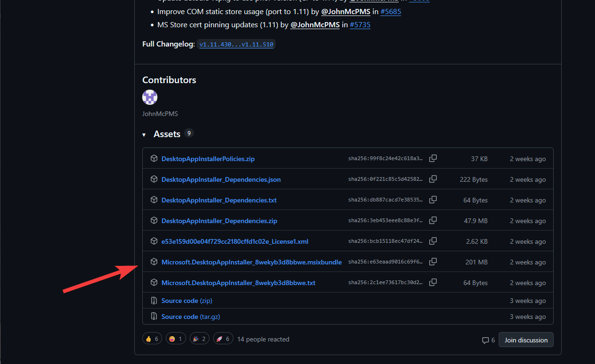The width and height of the screenshot is (595, 364).
Task: Open the full changelog comparison link
Action: coord(236,45)
